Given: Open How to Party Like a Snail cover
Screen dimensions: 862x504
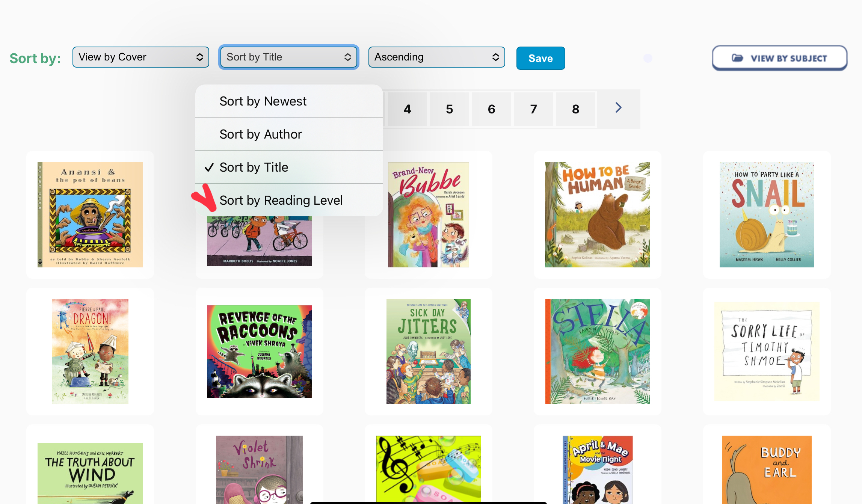Looking at the screenshot, I should [x=767, y=215].
